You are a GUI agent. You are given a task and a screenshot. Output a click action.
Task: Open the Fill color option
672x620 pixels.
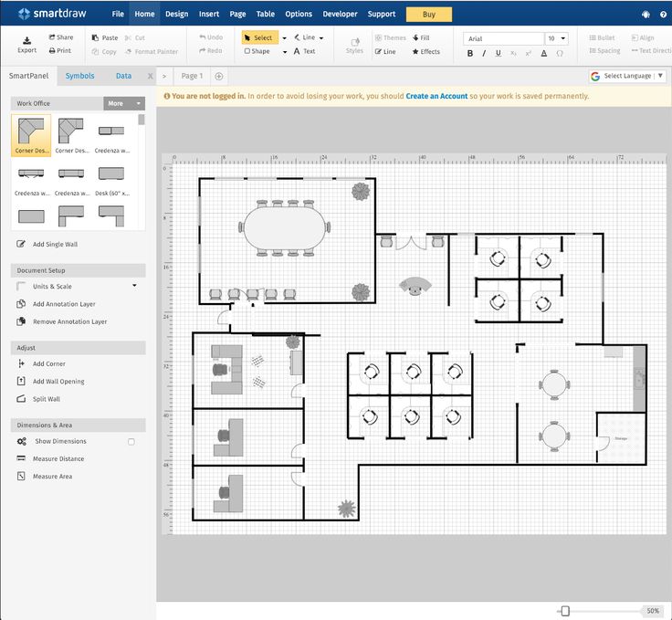pyautogui.click(x=421, y=37)
